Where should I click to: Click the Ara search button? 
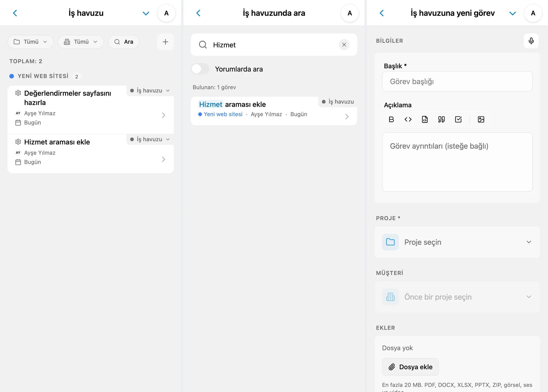[124, 42]
